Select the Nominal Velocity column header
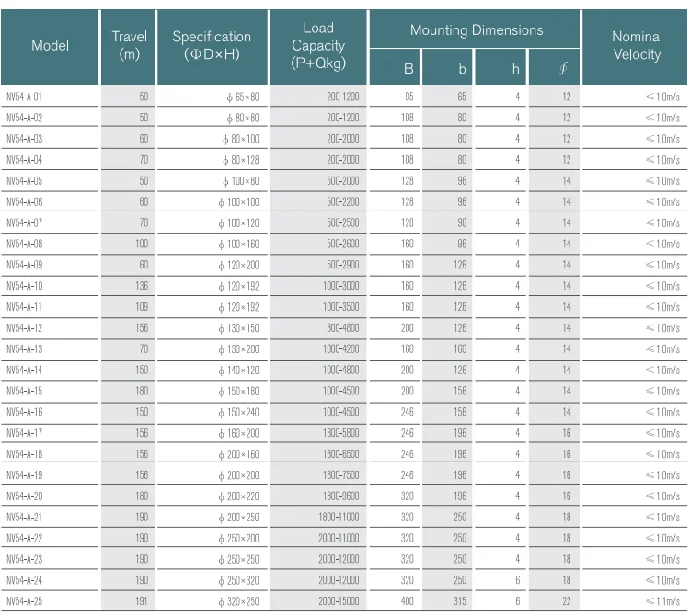The width and height of the screenshot is (690, 616). [637, 46]
